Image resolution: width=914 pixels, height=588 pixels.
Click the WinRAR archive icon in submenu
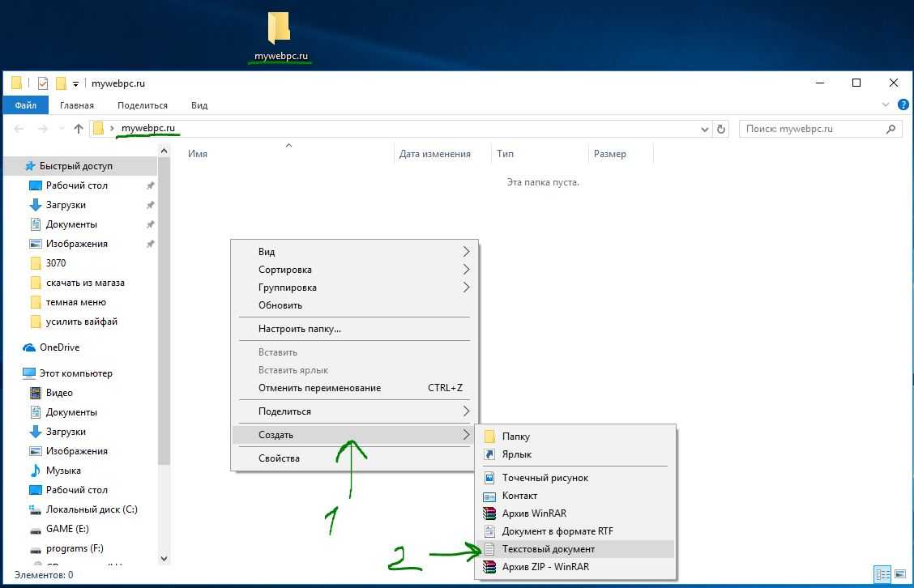click(x=489, y=513)
